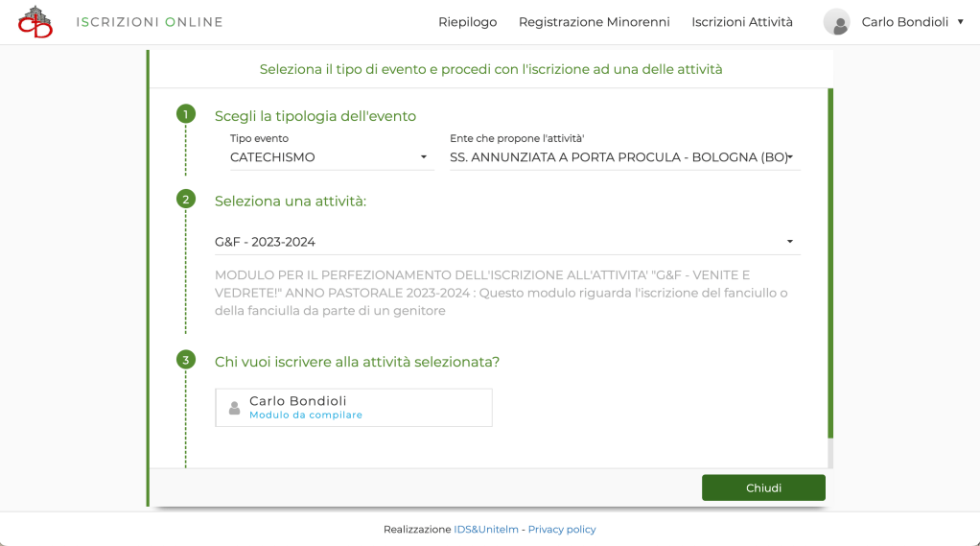The image size is (980, 546).
Task: Click the step 2 number circle
Action: (x=186, y=200)
